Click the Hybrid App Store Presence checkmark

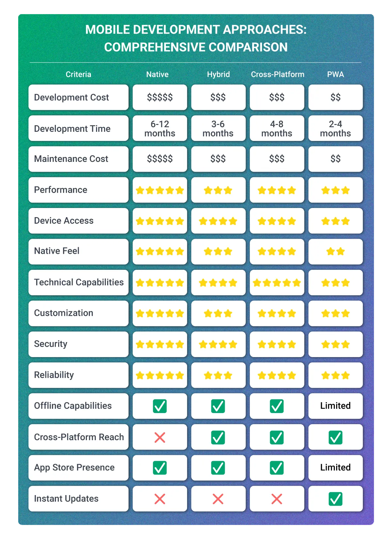click(x=218, y=468)
